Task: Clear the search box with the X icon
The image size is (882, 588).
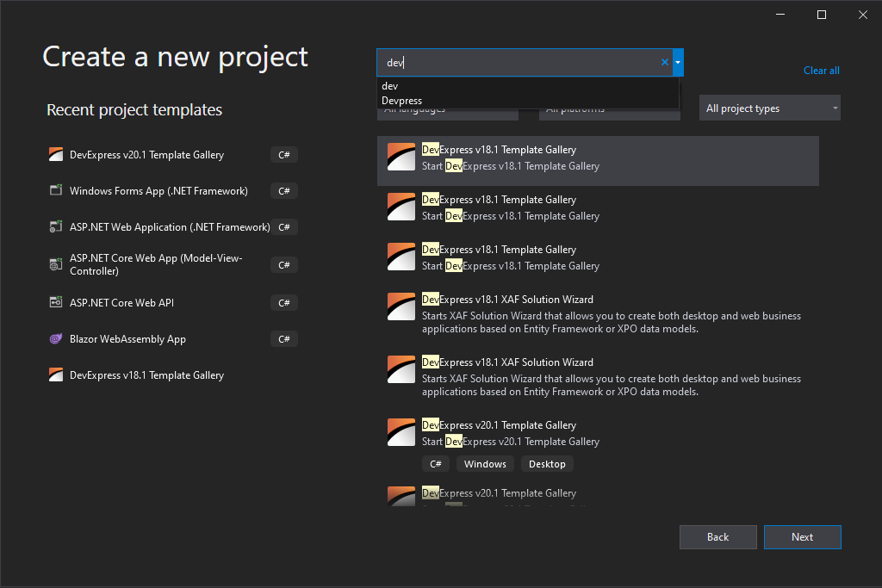Action: pyautogui.click(x=665, y=62)
